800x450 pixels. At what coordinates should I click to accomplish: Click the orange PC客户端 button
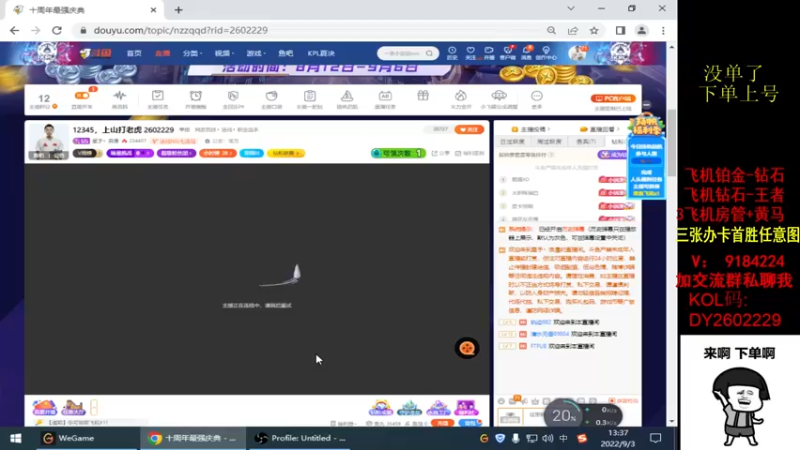(613, 98)
